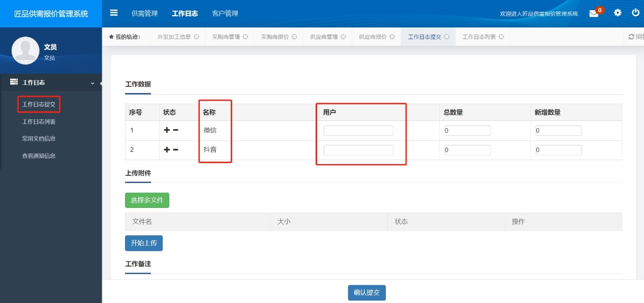The image size is (644, 303).
Task: Open 供需管理 top menu
Action: tap(144, 14)
